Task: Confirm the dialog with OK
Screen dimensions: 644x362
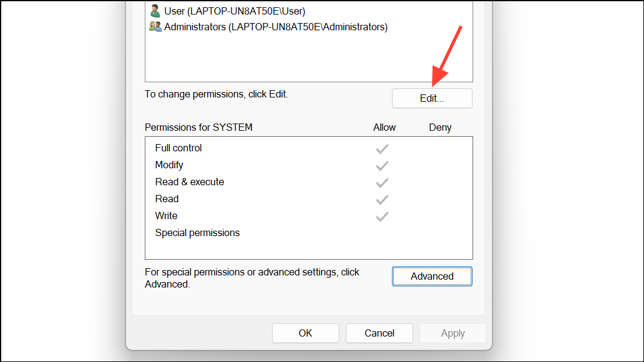Action: click(305, 333)
